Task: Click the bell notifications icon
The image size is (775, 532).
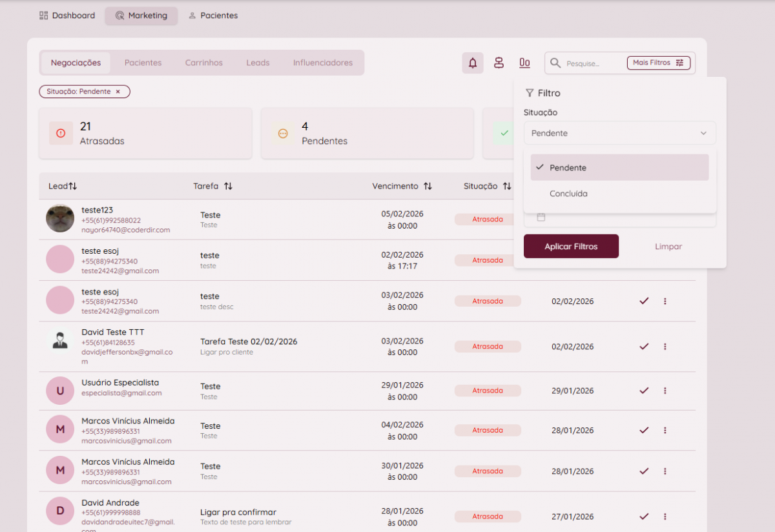Action: click(473, 63)
